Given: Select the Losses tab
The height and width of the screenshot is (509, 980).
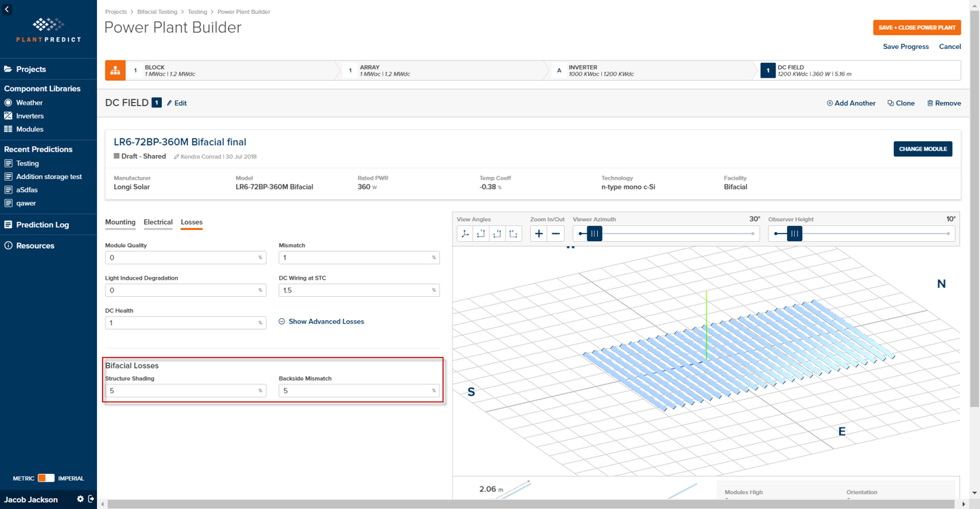Looking at the screenshot, I should point(191,222).
